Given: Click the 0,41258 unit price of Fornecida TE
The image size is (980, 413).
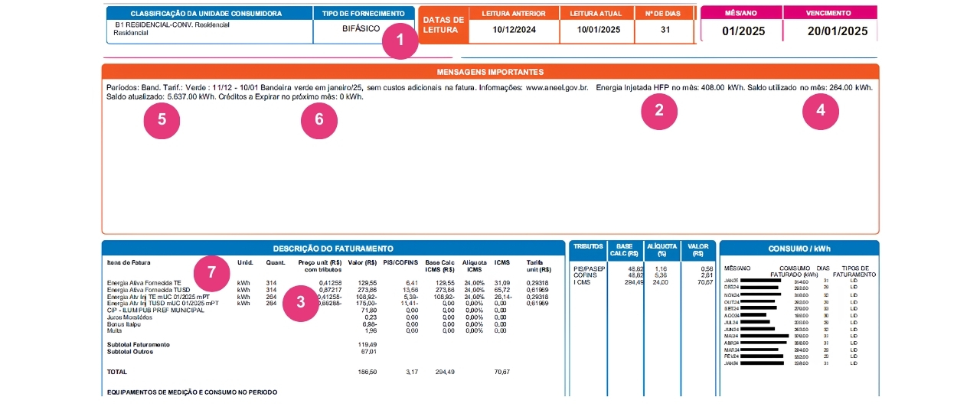Looking at the screenshot, I should click(329, 283).
